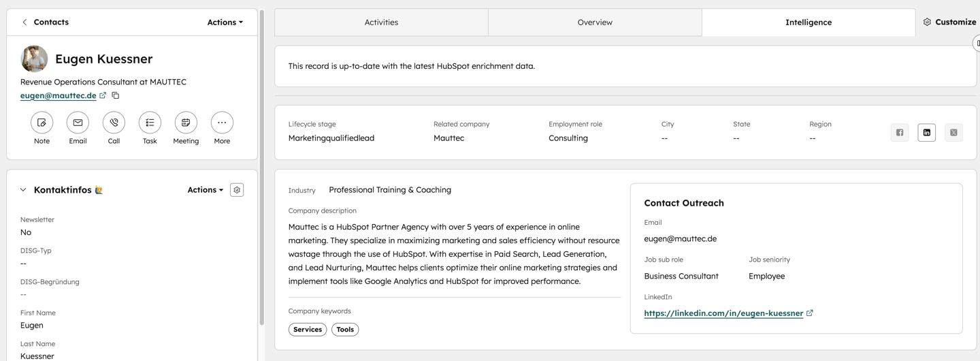Click the Lifecycle stage value Marketingqualifiedlead
980x361 pixels.
[x=331, y=138]
